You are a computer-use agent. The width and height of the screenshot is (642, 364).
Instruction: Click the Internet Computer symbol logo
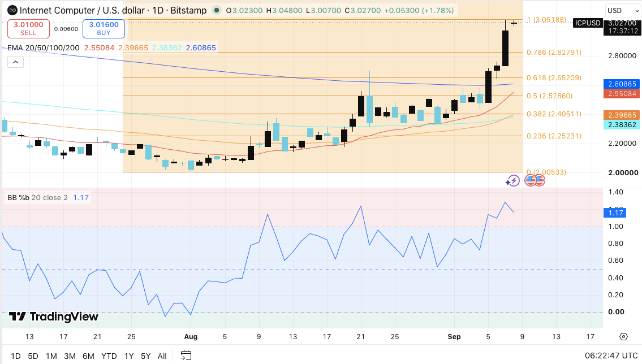pos(12,10)
